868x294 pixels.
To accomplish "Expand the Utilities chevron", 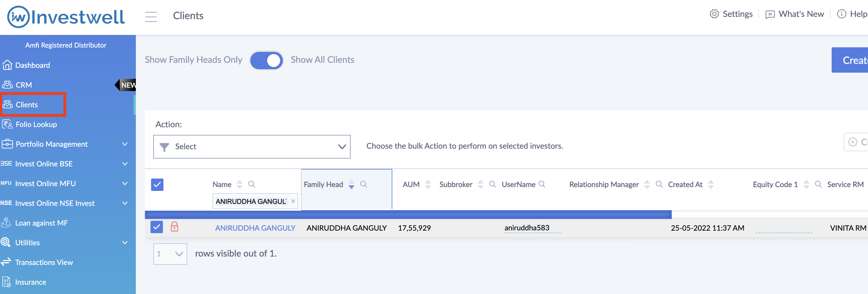I will click(x=125, y=242).
